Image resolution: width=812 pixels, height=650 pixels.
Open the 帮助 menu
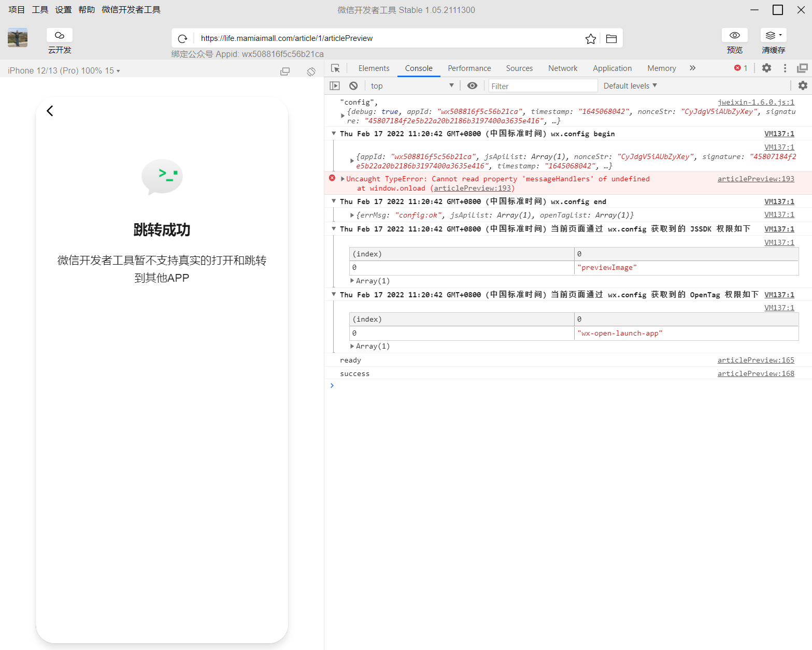click(87, 10)
